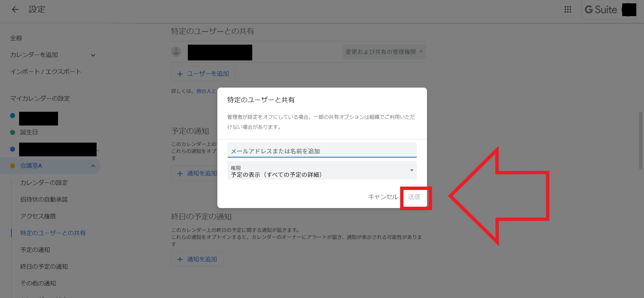Viewport: 644px width, 298px height.
Task: Open the 他の人と link for details
Action: 206,91
